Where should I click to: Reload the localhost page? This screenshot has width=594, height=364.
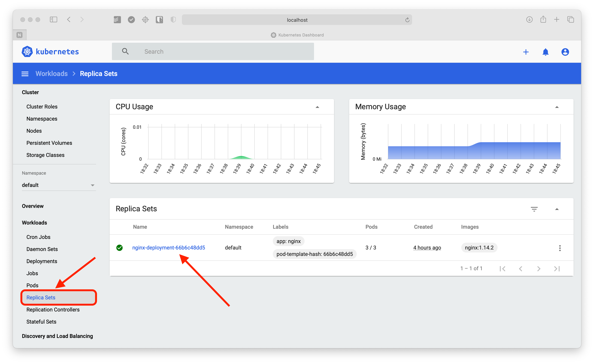tap(407, 20)
